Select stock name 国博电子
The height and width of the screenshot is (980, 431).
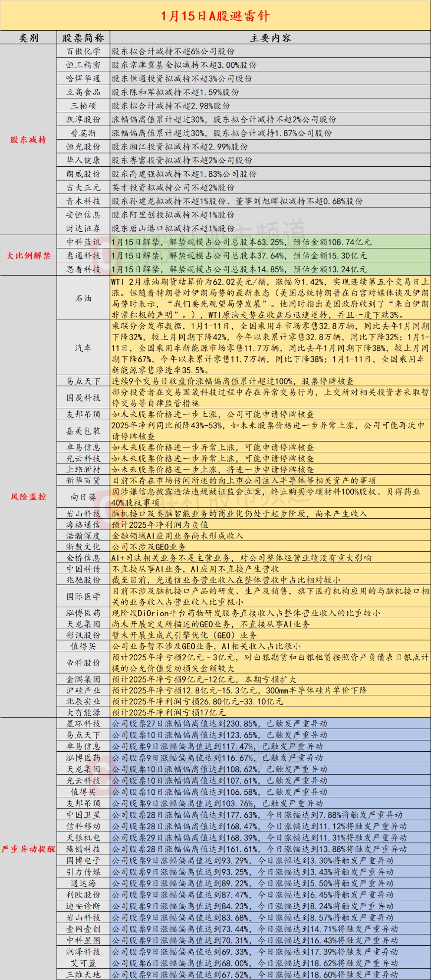coord(83,860)
